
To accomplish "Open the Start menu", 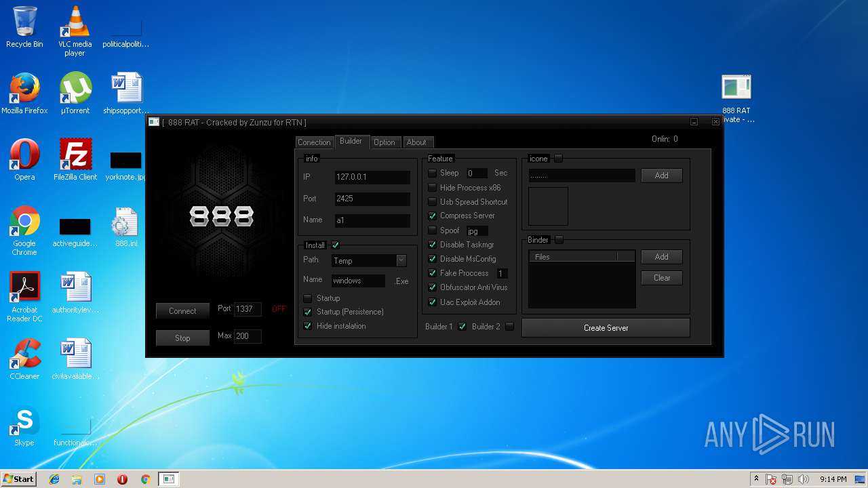I will [18, 479].
